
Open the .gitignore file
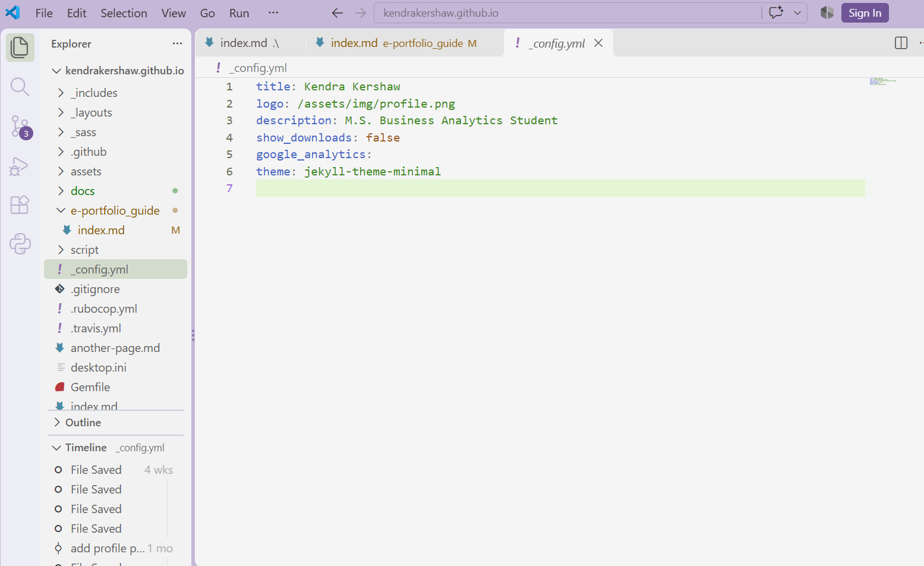tap(116, 289)
